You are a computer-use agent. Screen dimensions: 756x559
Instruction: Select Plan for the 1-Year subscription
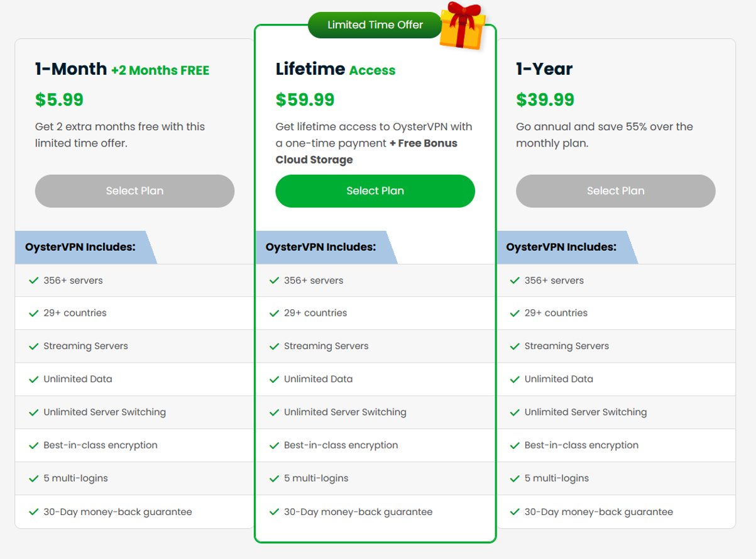(615, 191)
